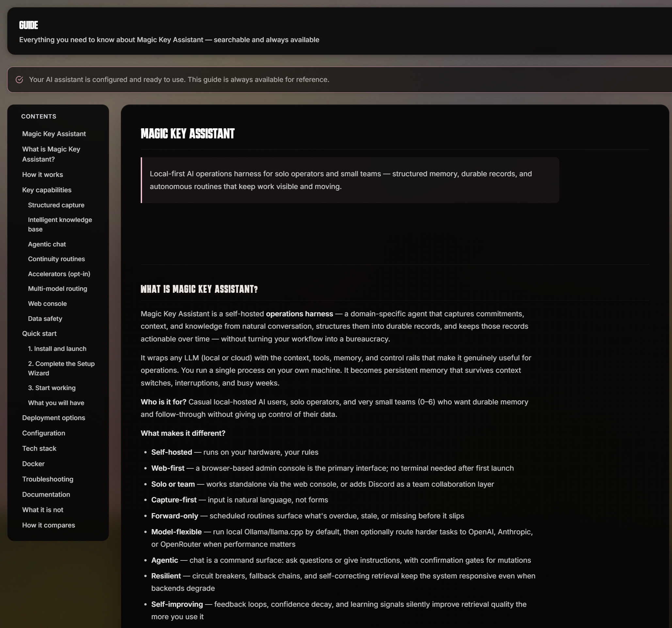Jump to What it is not
The height and width of the screenshot is (628, 672).
[42, 510]
